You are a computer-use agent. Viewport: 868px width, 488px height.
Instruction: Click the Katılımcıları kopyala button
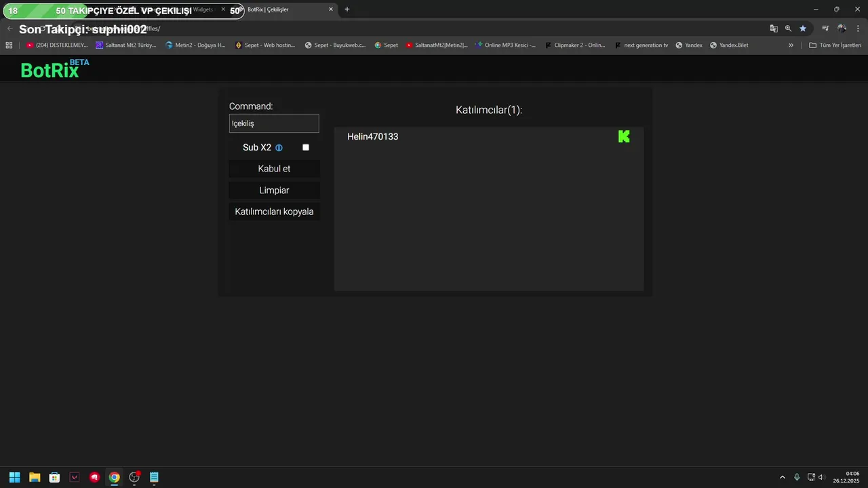[x=274, y=211]
